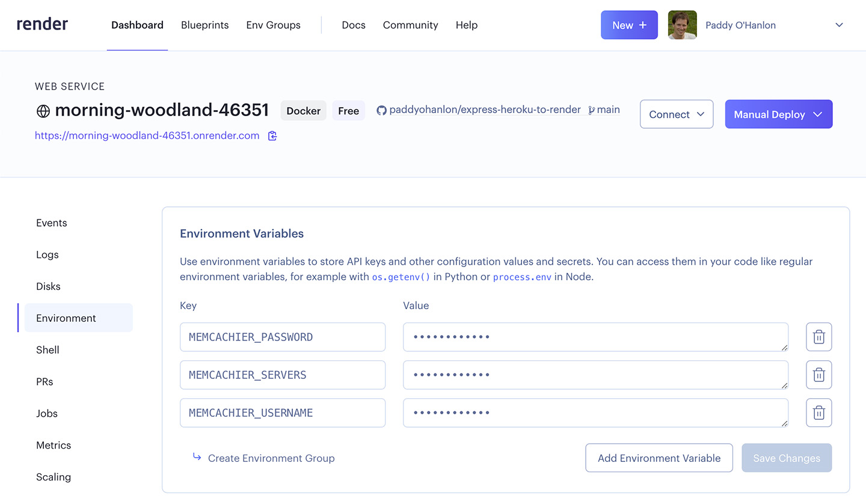Screen dimensions: 866x504
Task: Click the MEMCACHIER_PASSWORD value field
Action: click(595, 337)
